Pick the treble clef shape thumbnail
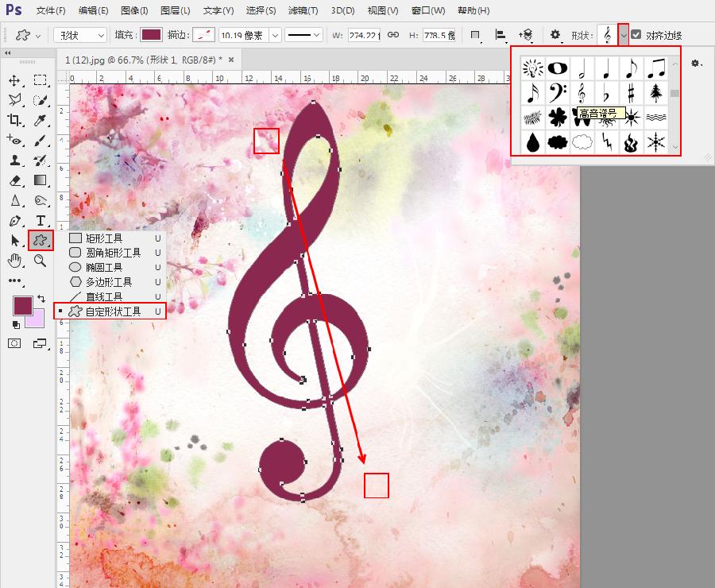Screen dimensions: 715x588 [x=582, y=93]
